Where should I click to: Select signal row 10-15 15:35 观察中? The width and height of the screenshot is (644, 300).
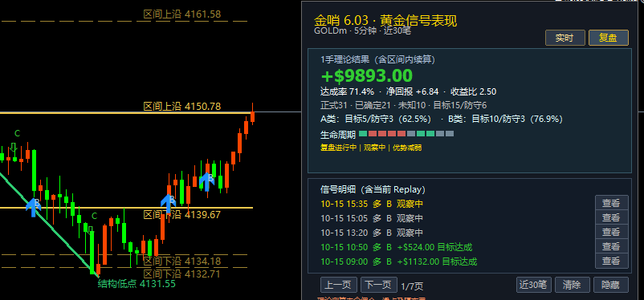[372, 204]
